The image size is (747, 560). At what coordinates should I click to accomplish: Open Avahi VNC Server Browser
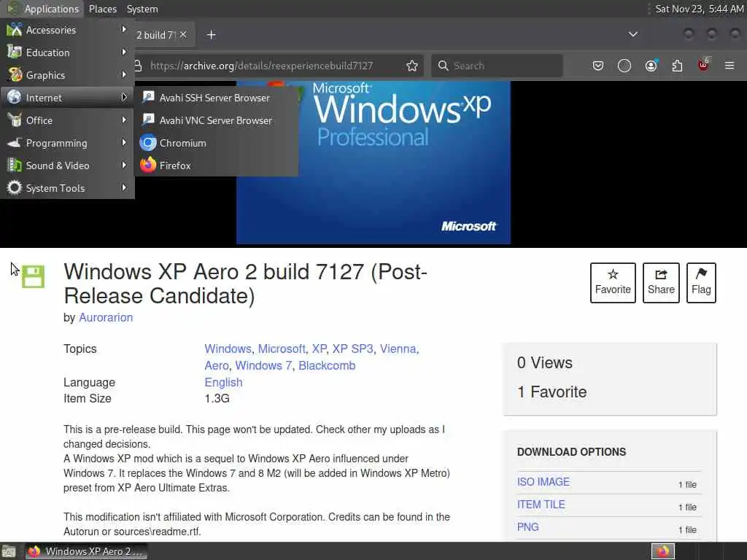(x=217, y=120)
